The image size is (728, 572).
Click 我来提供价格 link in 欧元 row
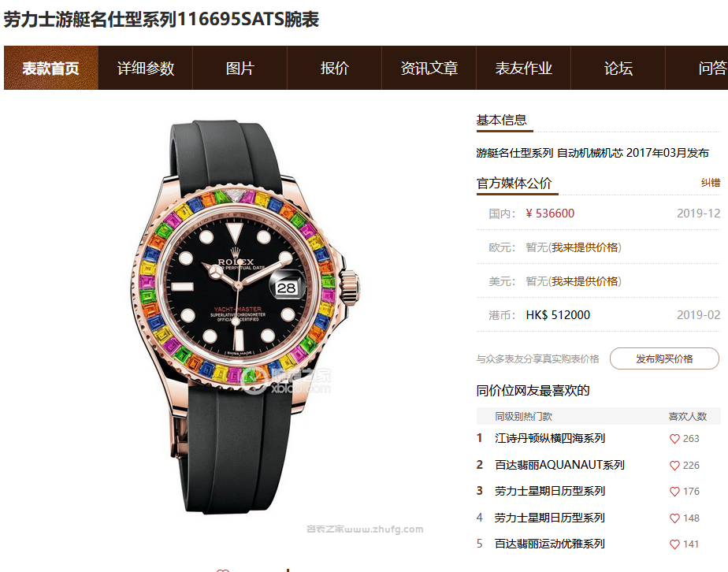click(x=585, y=247)
